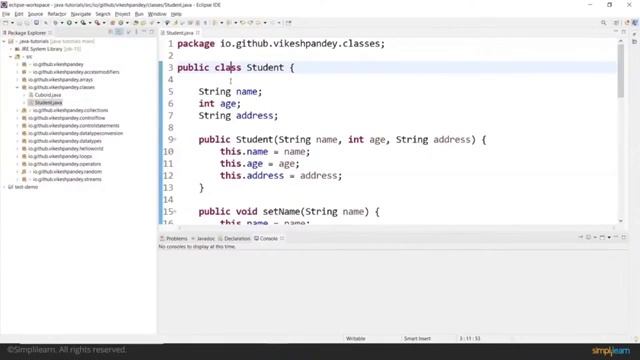Switch to the Javadoc tab
640x360 pixels.
point(203,238)
